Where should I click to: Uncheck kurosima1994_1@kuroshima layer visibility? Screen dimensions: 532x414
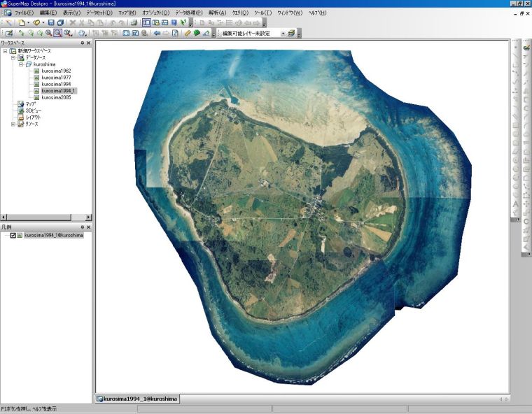tap(13, 236)
